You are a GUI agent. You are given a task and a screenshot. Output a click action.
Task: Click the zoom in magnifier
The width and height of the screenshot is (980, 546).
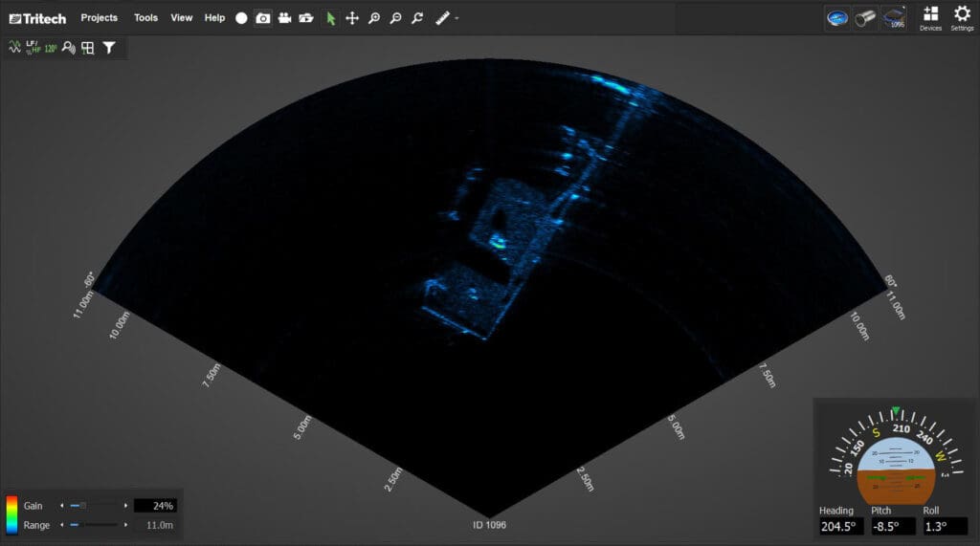[x=374, y=18]
